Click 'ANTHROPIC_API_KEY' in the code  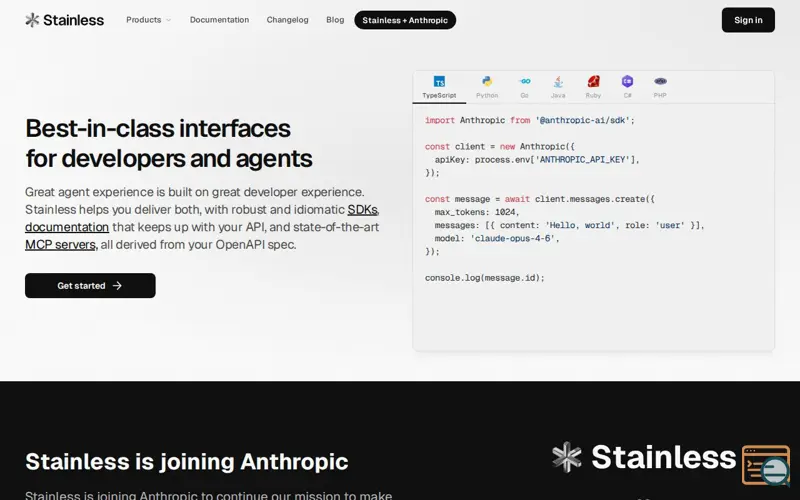[x=583, y=160]
